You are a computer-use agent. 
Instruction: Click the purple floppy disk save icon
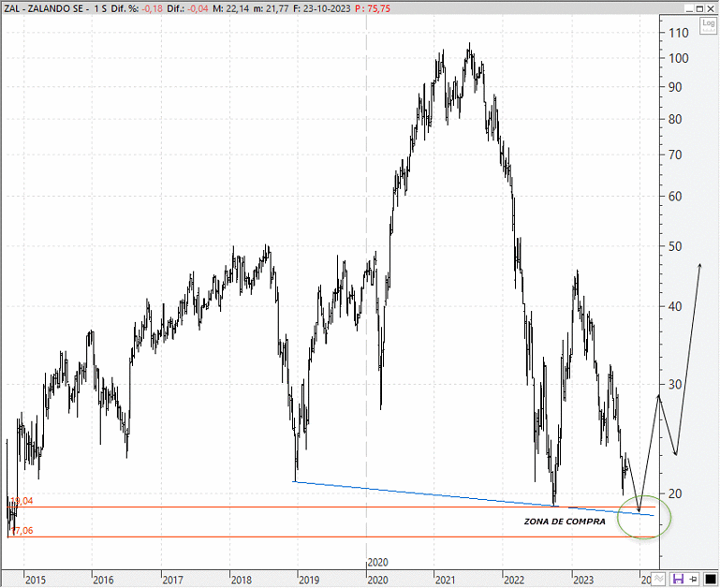click(x=678, y=579)
